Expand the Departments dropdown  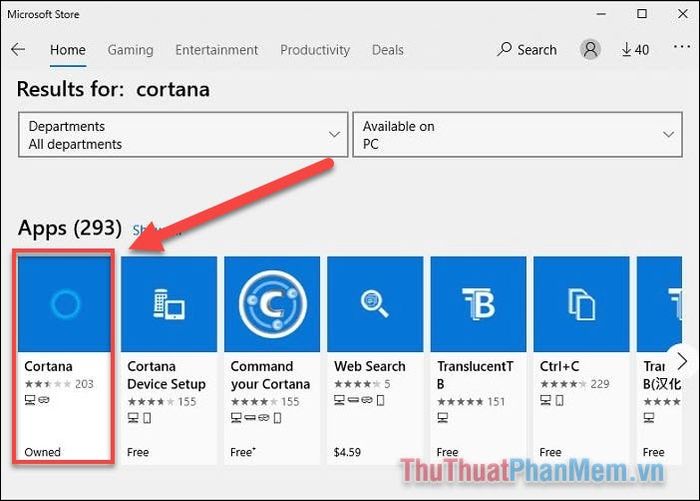(x=183, y=134)
